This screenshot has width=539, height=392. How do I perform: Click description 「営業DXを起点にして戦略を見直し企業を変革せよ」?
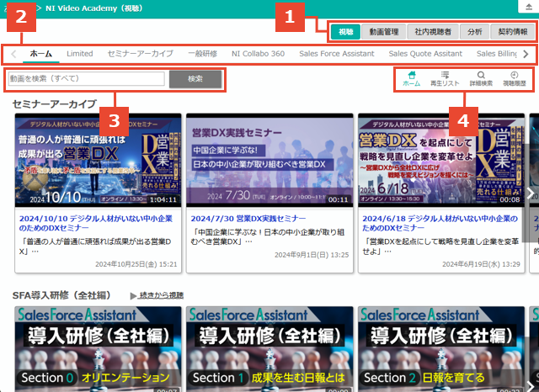pyautogui.click(x=440, y=246)
